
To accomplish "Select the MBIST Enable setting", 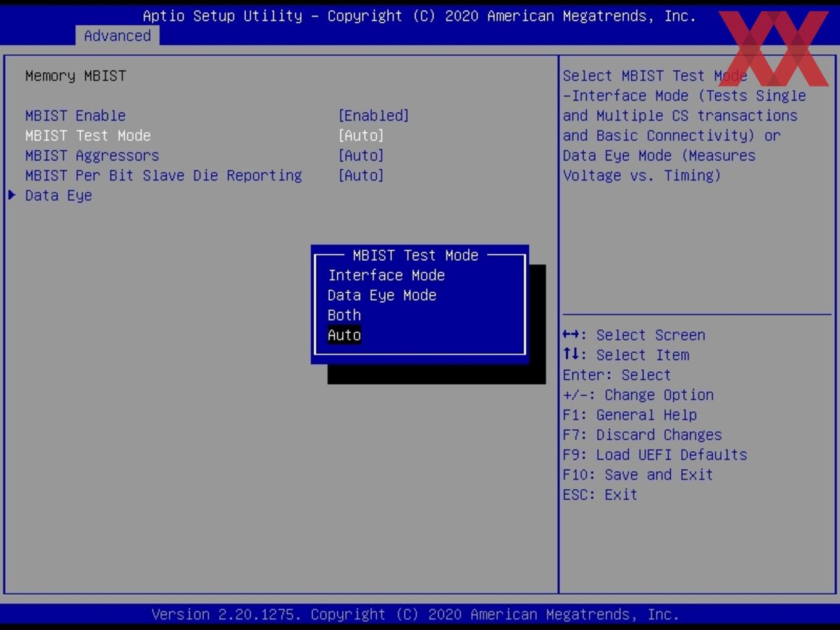I will [x=75, y=115].
